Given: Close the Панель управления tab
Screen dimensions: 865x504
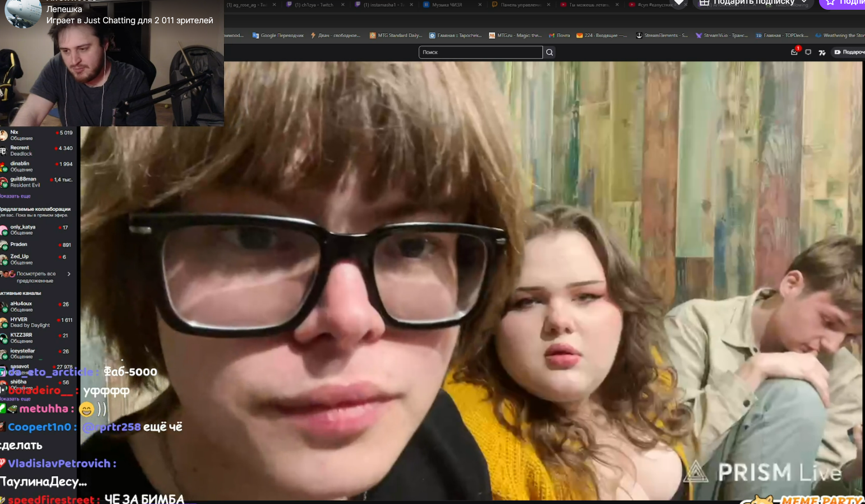Looking at the screenshot, I should pos(549,5).
